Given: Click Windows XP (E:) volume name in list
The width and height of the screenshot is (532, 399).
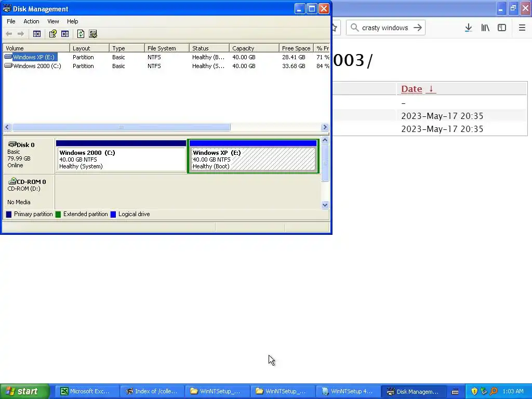Looking at the screenshot, I should [34, 57].
